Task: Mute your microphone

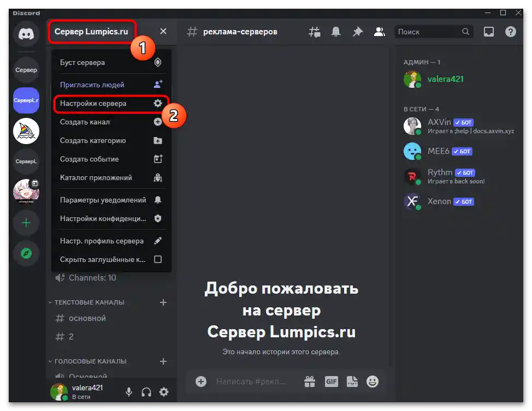Action: (x=128, y=392)
